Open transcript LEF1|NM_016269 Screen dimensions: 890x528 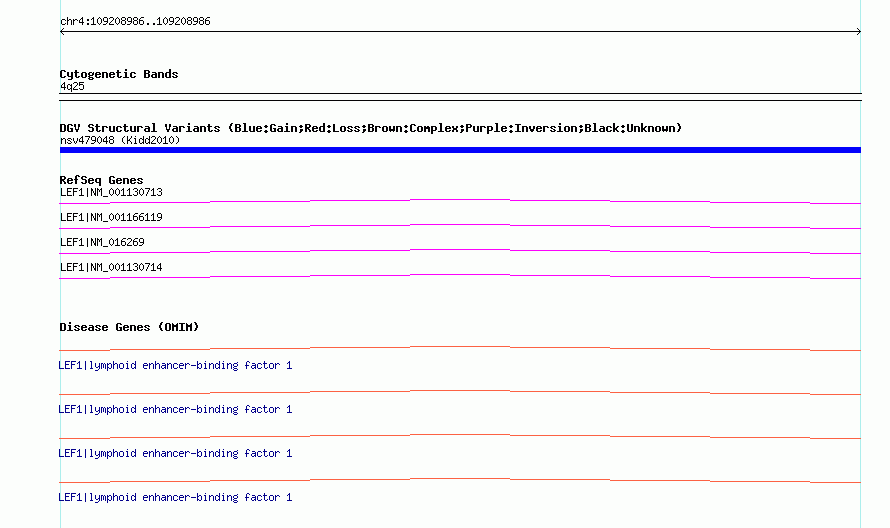[x=102, y=242]
